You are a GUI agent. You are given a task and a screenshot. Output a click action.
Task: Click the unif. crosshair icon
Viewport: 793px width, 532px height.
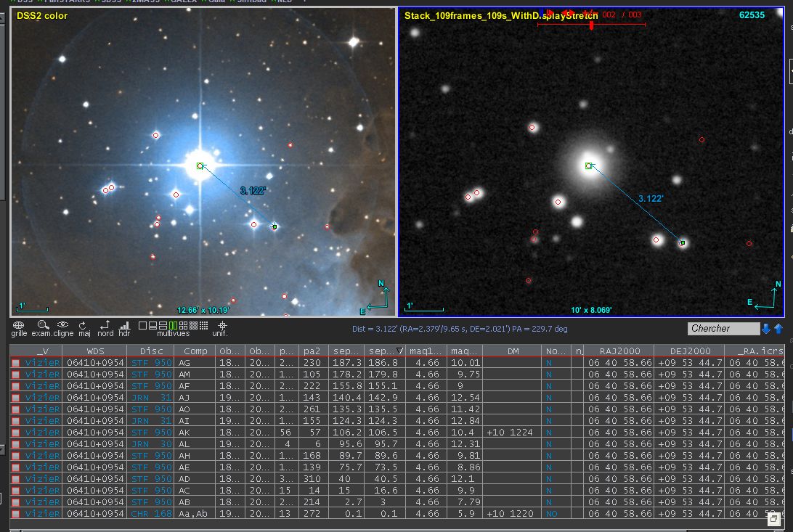pos(223,325)
